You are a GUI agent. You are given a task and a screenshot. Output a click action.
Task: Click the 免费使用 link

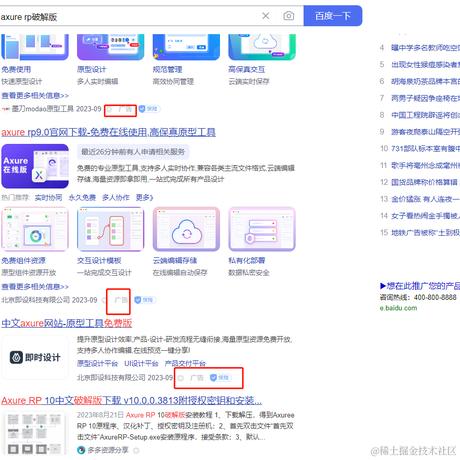pos(16,69)
